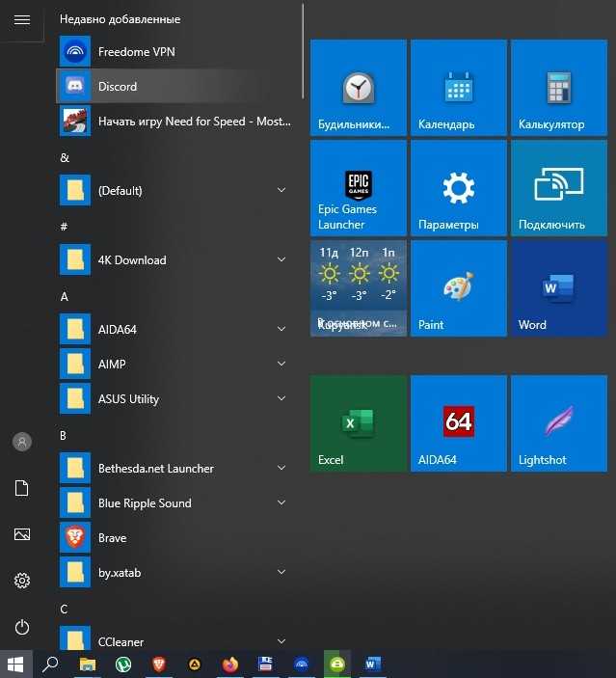Open Settings gear in left sidebar
The width and height of the screenshot is (616, 678).
[22, 581]
